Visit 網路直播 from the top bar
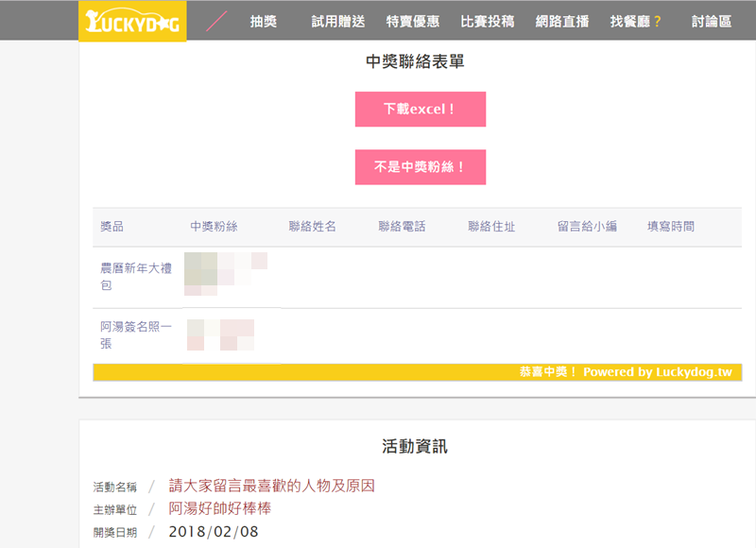This screenshot has width=756, height=548. point(562,21)
